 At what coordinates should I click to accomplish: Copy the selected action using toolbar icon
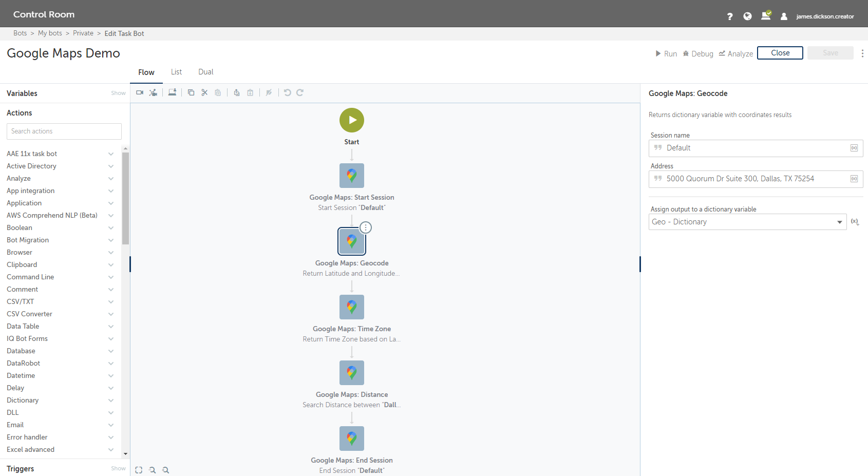(x=191, y=92)
